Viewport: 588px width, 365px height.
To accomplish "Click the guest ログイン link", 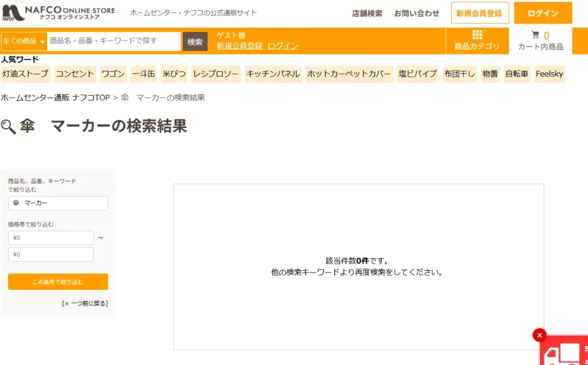I will click(283, 45).
